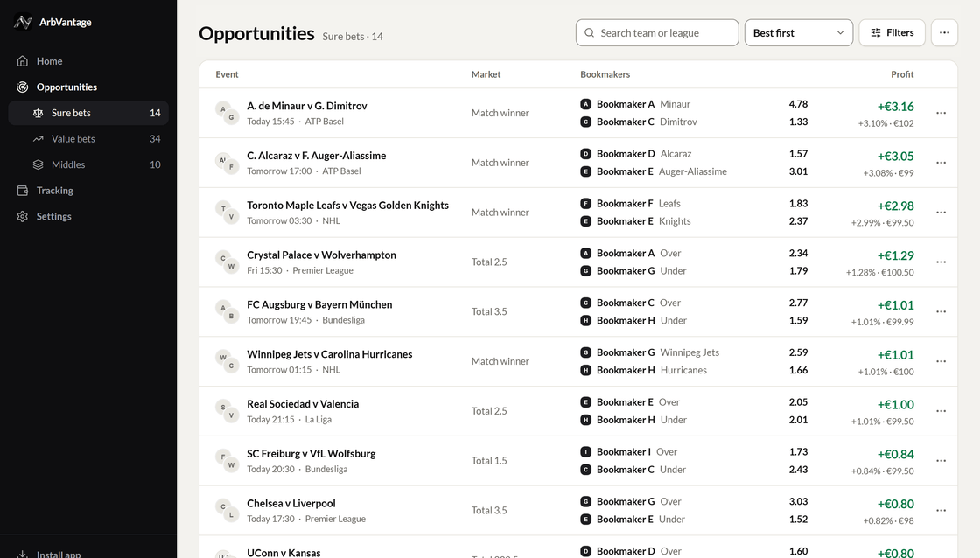Open row menu for Alcaraz v Auger-Aliassime
This screenshot has width=980, height=558.
941,163
